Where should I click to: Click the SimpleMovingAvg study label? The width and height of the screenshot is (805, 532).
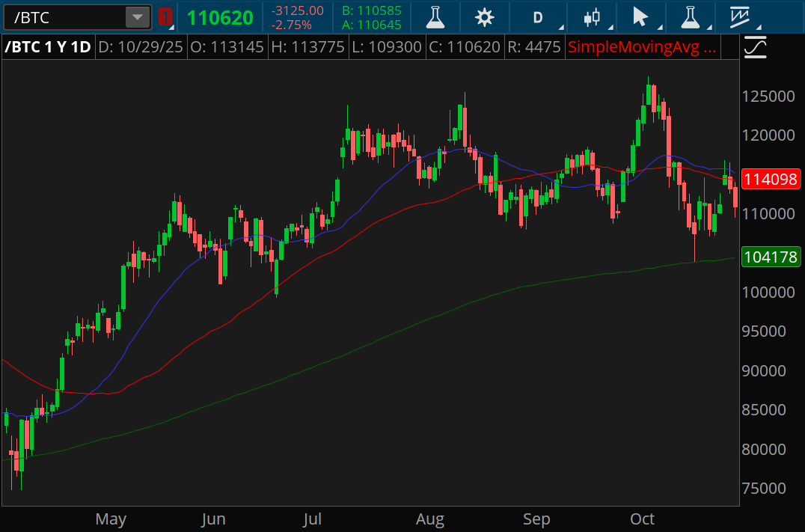click(x=642, y=48)
